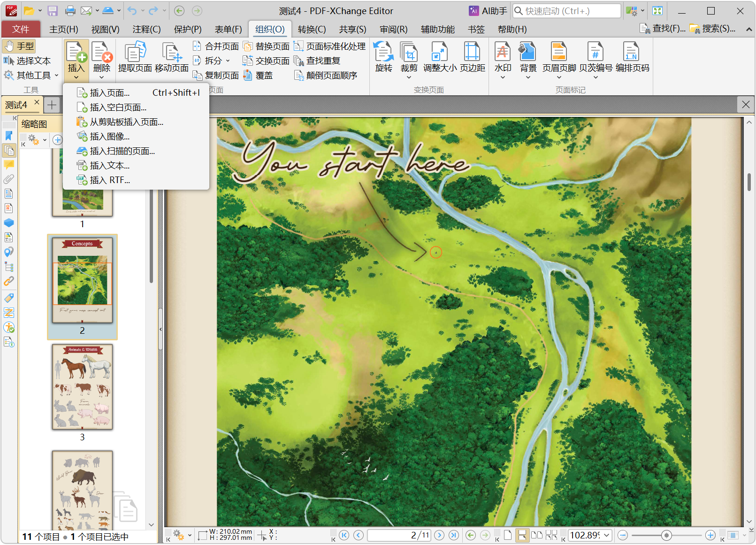
Task: Move the zoom slider handle
Action: 666,536
